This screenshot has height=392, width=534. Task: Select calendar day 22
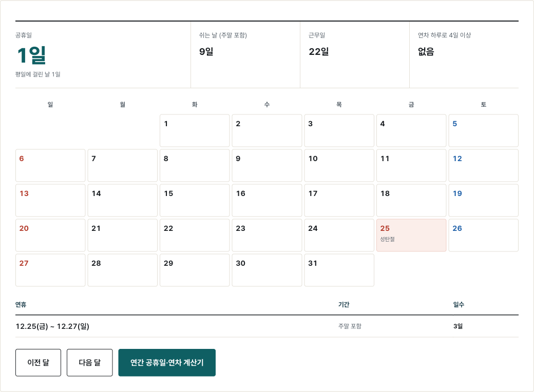pyautogui.click(x=195, y=235)
